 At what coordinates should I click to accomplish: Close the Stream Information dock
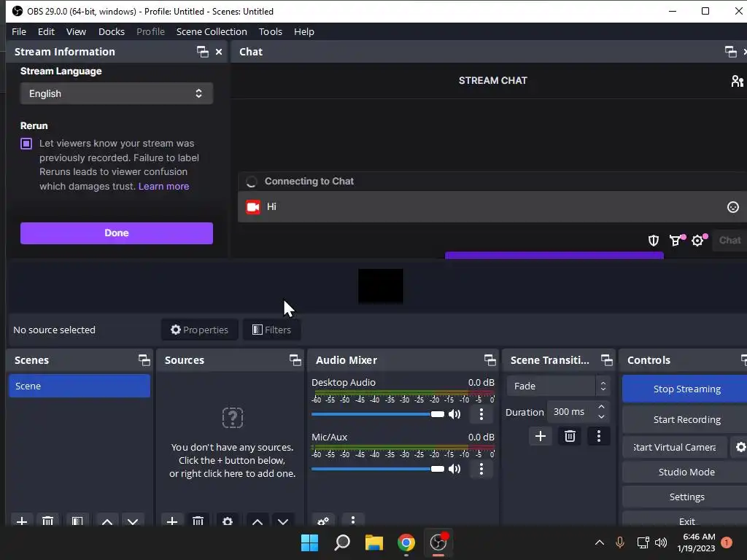pyautogui.click(x=219, y=52)
